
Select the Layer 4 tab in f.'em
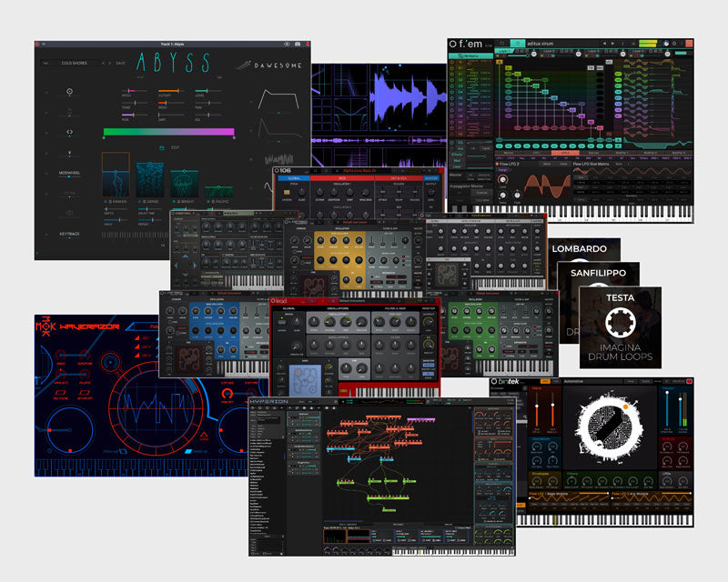pyautogui.click(x=638, y=51)
